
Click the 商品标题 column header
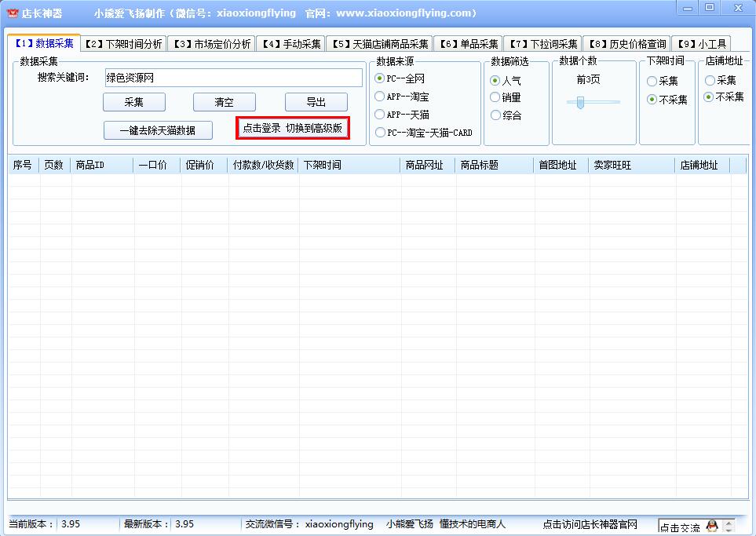click(495, 166)
